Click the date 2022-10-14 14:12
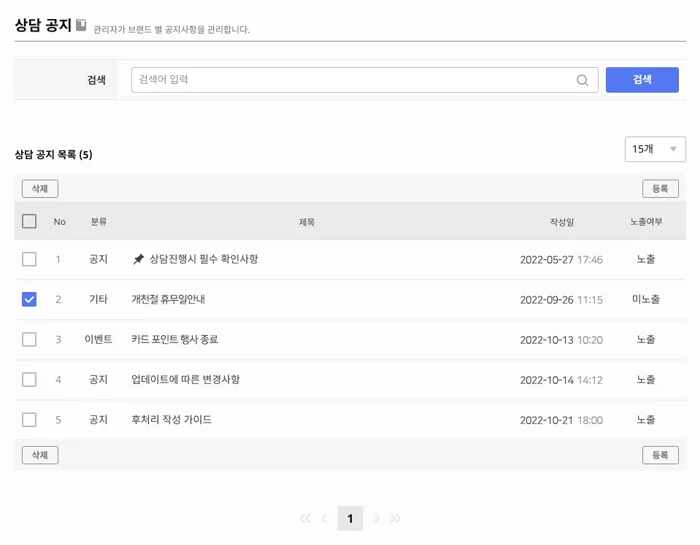This screenshot has width=700, height=545. [561, 380]
